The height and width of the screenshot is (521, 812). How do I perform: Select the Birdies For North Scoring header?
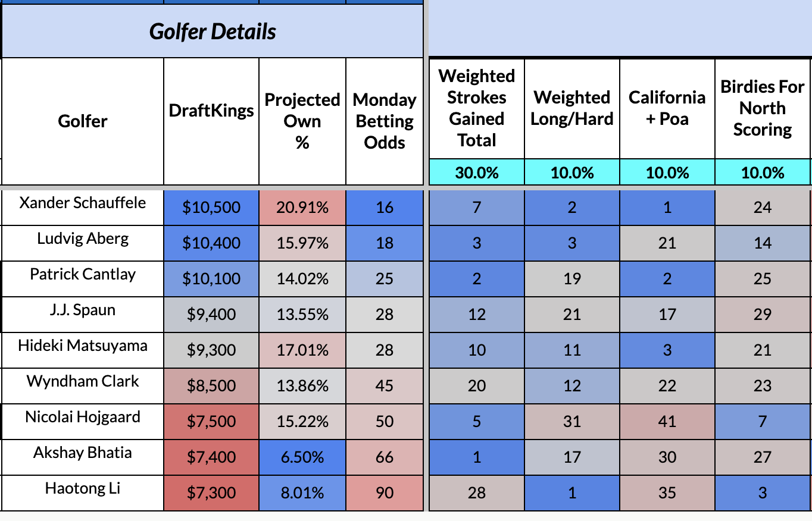coord(763,108)
